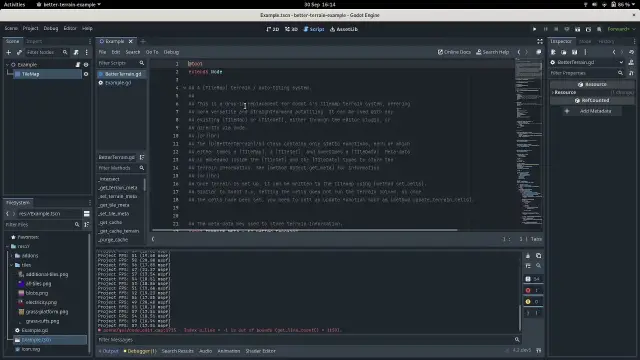Switch to the Import dock tab
The image size is (640, 360).
point(34,41)
